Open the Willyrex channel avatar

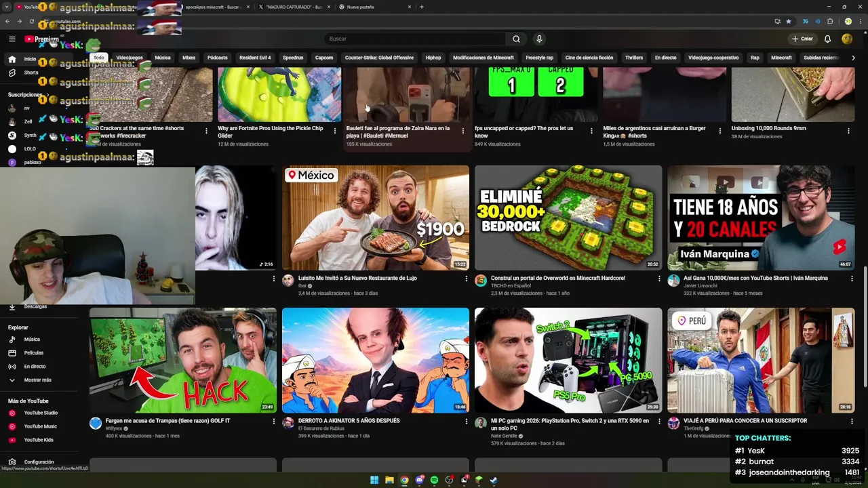click(96, 423)
